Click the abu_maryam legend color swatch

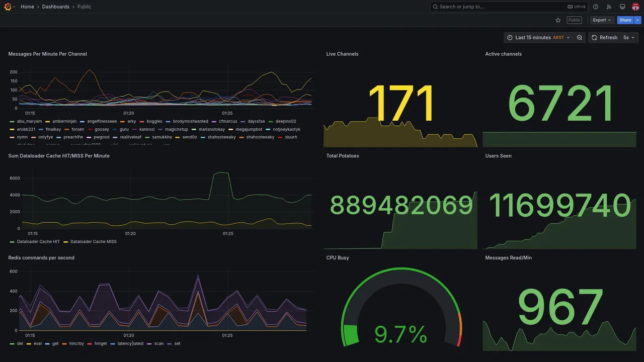(x=12, y=122)
